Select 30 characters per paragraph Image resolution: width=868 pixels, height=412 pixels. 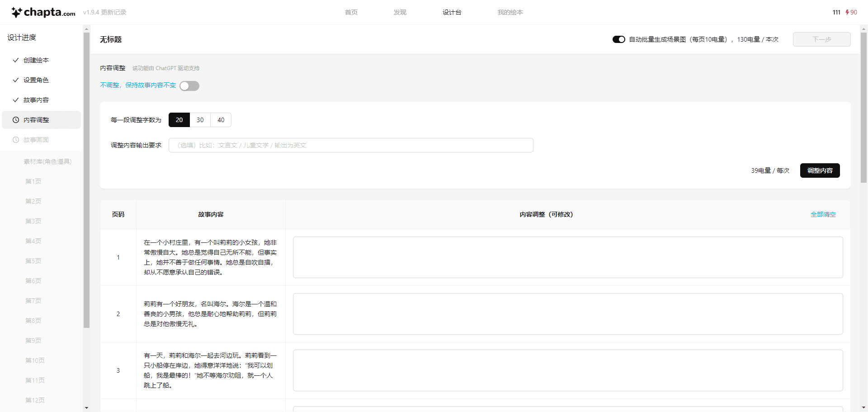[x=200, y=120]
